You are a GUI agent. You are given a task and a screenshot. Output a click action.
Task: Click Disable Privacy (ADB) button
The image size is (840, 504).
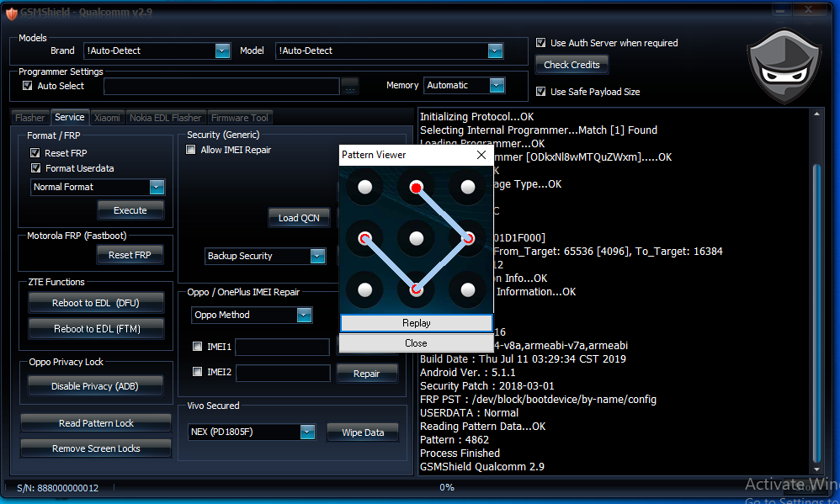95,386
